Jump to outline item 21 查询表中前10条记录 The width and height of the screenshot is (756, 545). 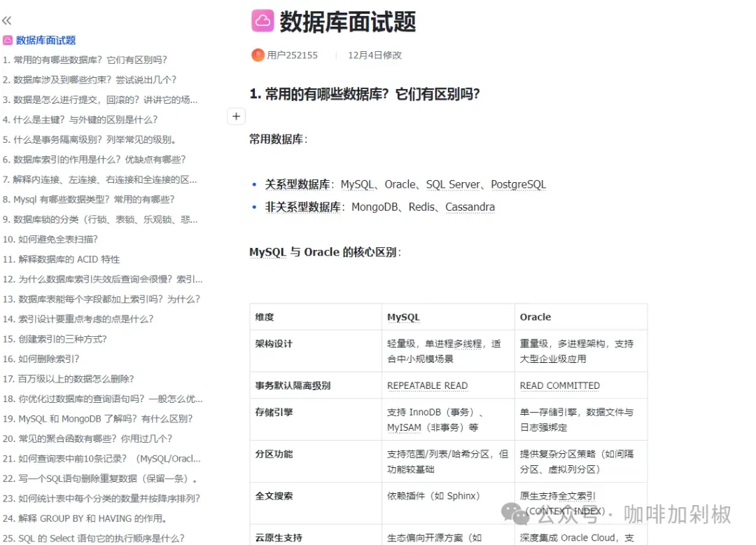pos(101,459)
